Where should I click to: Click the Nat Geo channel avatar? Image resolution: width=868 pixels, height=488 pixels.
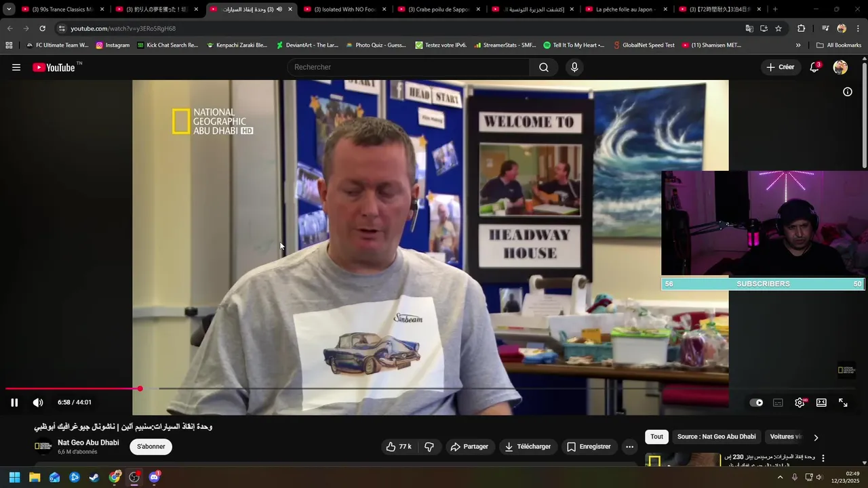(43, 446)
